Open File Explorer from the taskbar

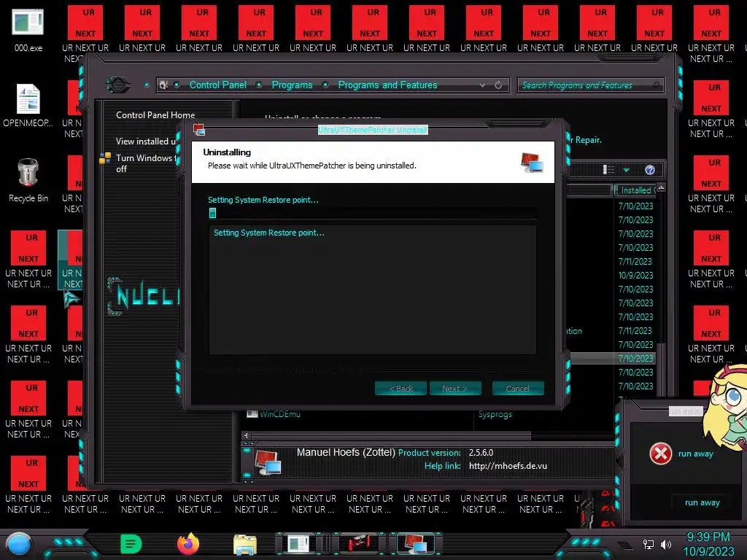[x=245, y=545]
